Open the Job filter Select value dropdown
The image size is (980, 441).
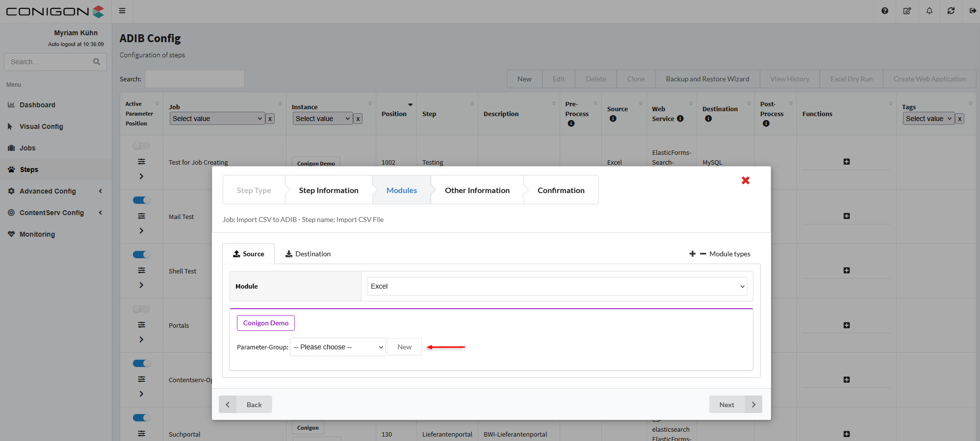tap(217, 119)
